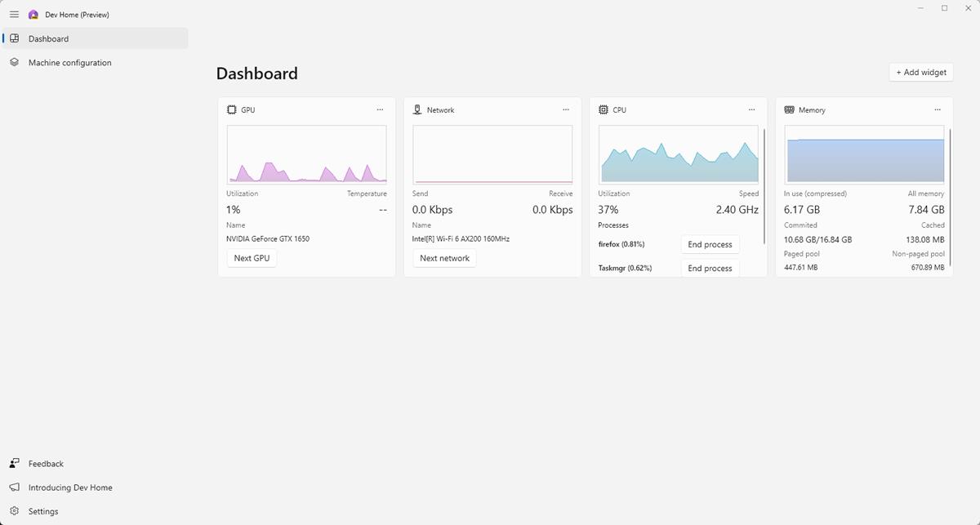Open the Feedback item

pos(95,463)
